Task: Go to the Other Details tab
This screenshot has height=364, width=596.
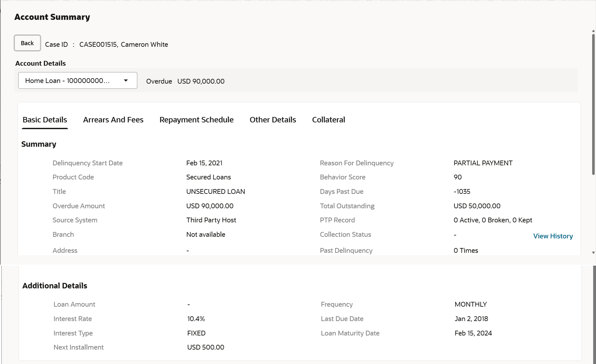Action: click(x=273, y=120)
